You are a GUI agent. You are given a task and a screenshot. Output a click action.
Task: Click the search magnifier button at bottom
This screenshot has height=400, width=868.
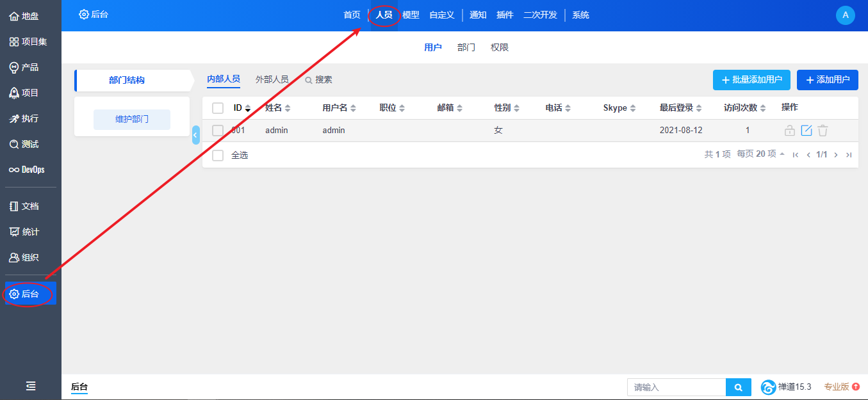(738, 387)
